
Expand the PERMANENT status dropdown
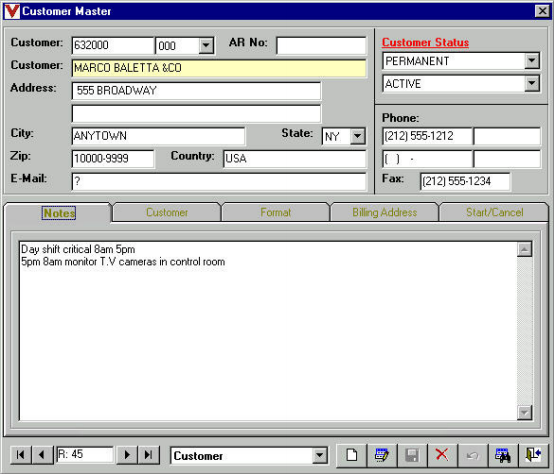tap(532, 61)
